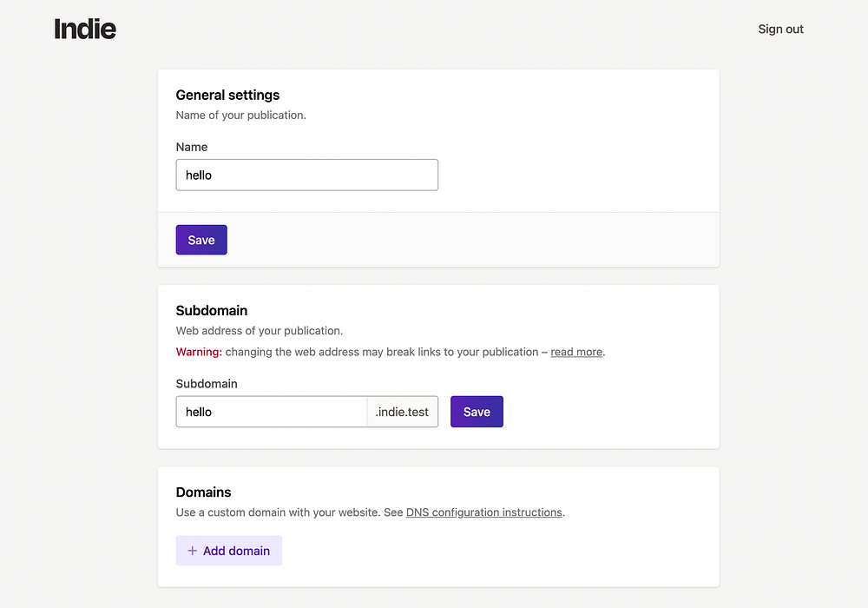
Task: Click the Name field label
Action: [x=192, y=147]
